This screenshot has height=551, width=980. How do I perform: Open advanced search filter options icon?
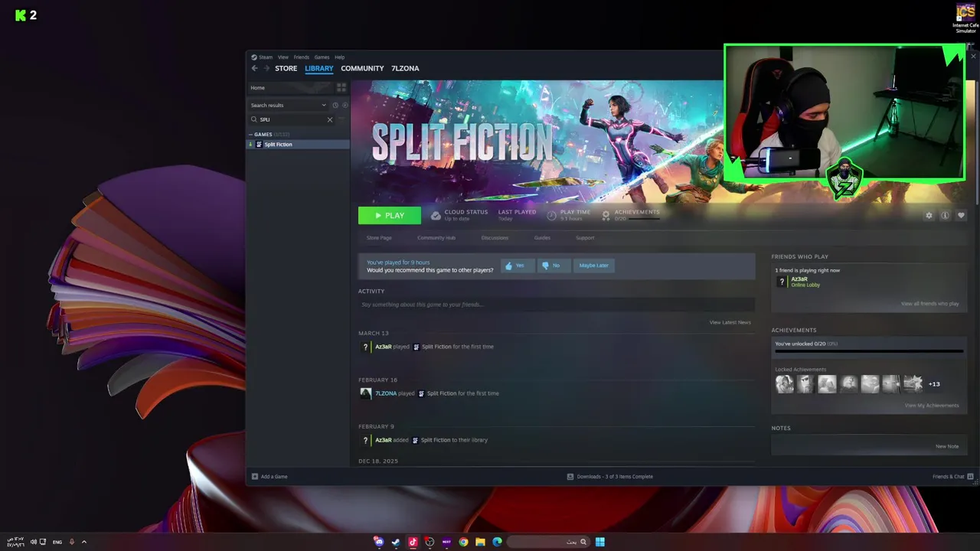coord(341,119)
